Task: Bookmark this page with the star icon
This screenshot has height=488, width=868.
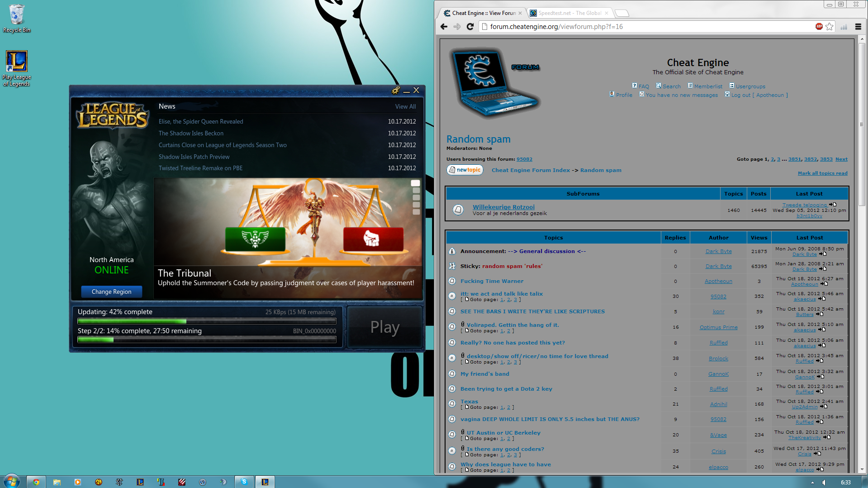Action: [829, 27]
